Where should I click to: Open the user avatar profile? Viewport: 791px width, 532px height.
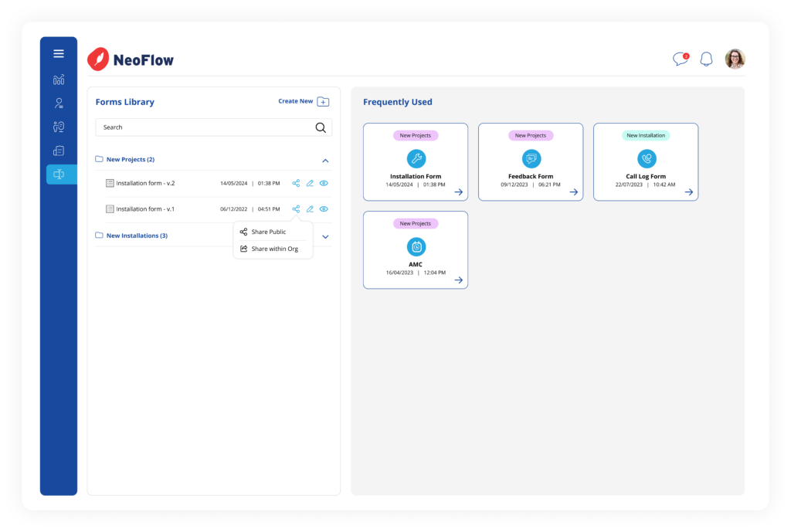[735, 59]
